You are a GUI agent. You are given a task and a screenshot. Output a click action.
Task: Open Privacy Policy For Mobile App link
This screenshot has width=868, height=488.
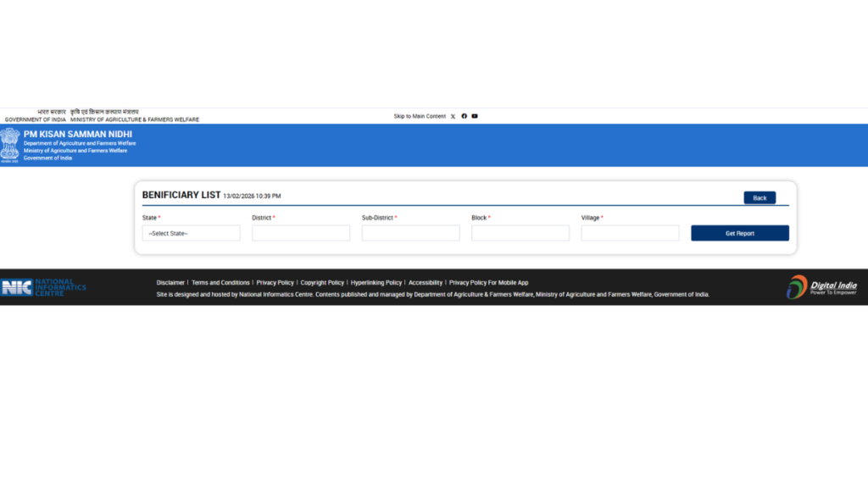[x=488, y=282]
